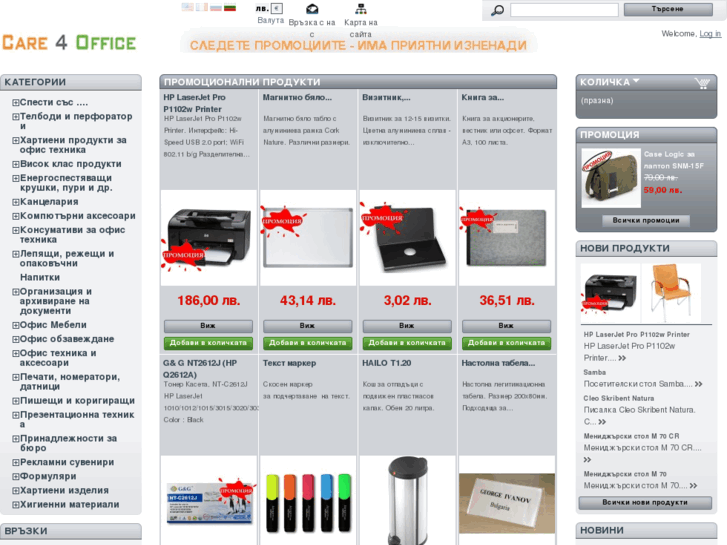Expand the Висок клас продукти category
The height and width of the screenshot is (545, 727).
pyautogui.click(x=16, y=164)
